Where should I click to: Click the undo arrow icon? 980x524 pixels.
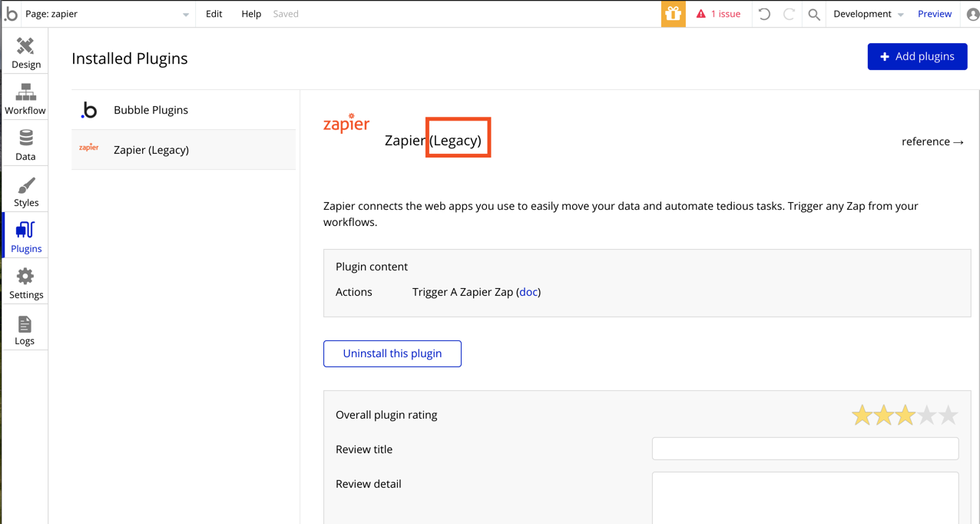coord(764,14)
